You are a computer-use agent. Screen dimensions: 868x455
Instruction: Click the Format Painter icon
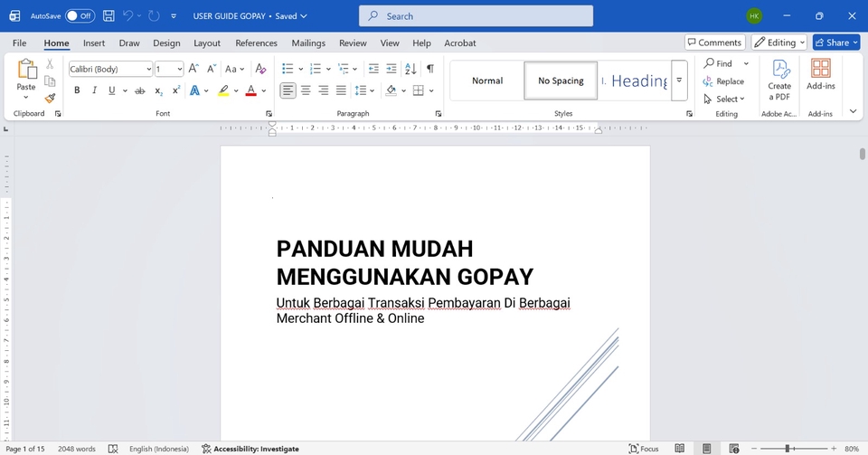[50, 99]
